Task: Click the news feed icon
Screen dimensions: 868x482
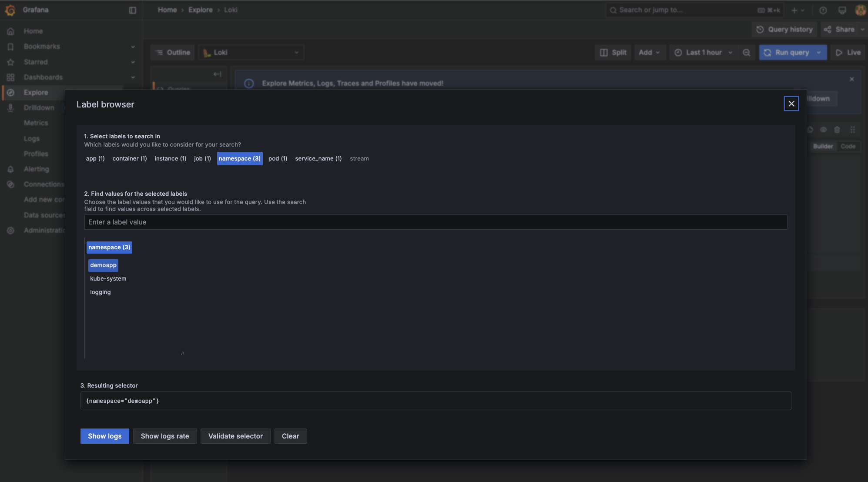Action: tap(842, 10)
